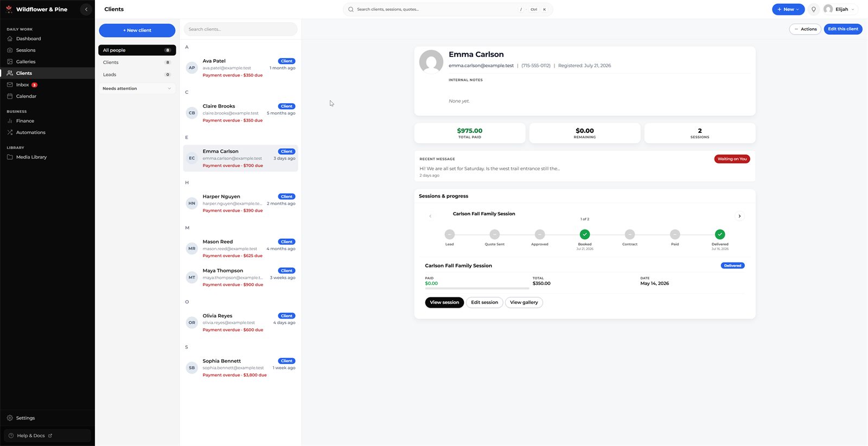Open Settings at the sidebar bottom
Viewport: 868px width, 446px height.
click(x=47, y=418)
